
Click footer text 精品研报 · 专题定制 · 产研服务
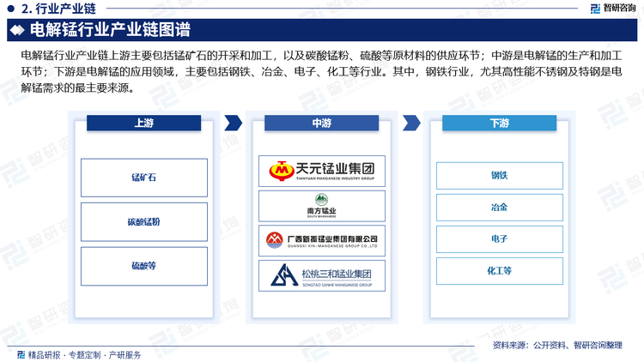coord(84,355)
